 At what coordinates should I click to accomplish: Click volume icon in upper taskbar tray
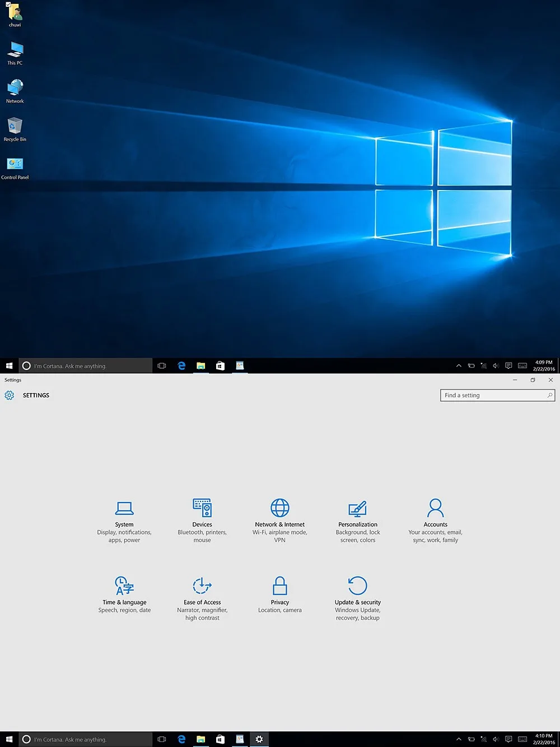coord(496,366)
